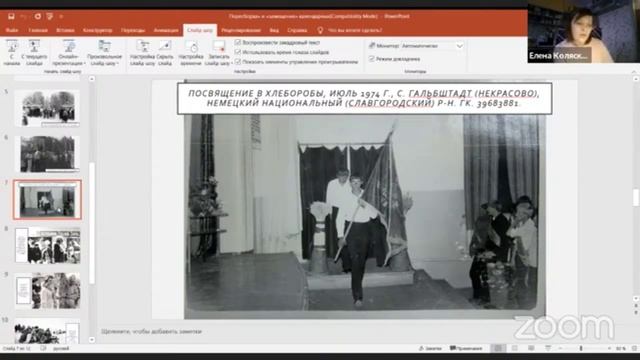Click the accessibility/spellcheck icon in status bar
640x360 pixels.
[43, 349]
